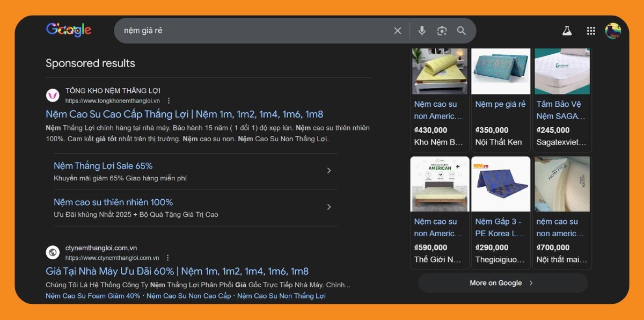Open your Google account profile avatar
This screenshot has height=320, width=644.
coord(612,31)
